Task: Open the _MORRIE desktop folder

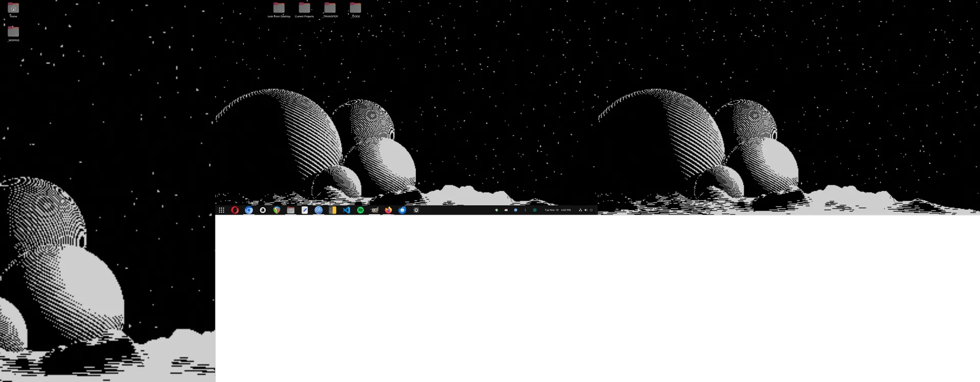Action: pos(13,32)
